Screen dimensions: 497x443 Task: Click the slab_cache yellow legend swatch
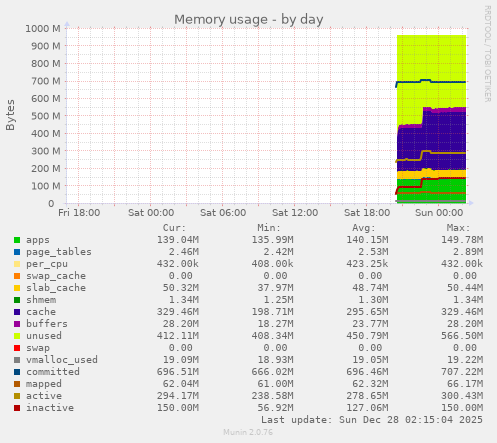pos(17,288)
